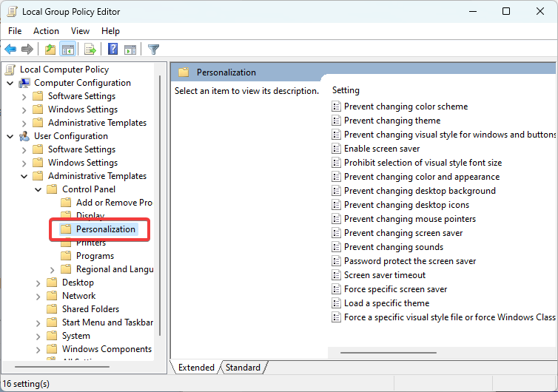Select Force a specific visual style file
The image size is (558, 392).
point(450,317)
